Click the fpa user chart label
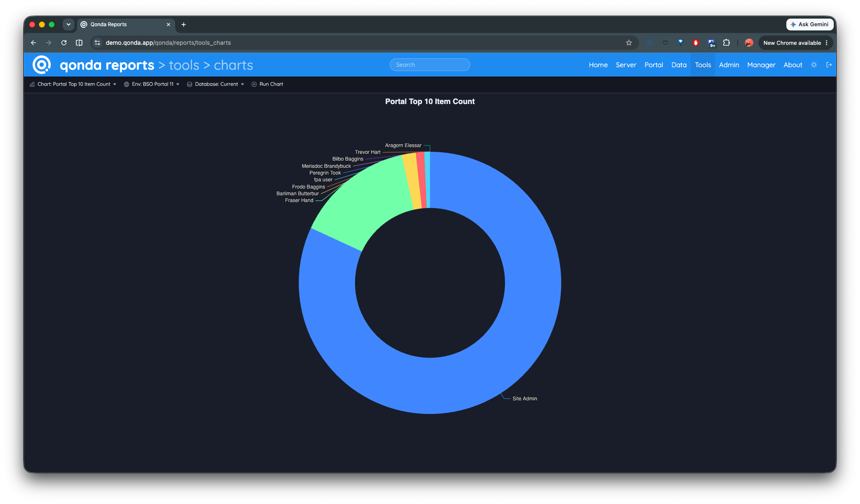 click(x=323, y=180)
